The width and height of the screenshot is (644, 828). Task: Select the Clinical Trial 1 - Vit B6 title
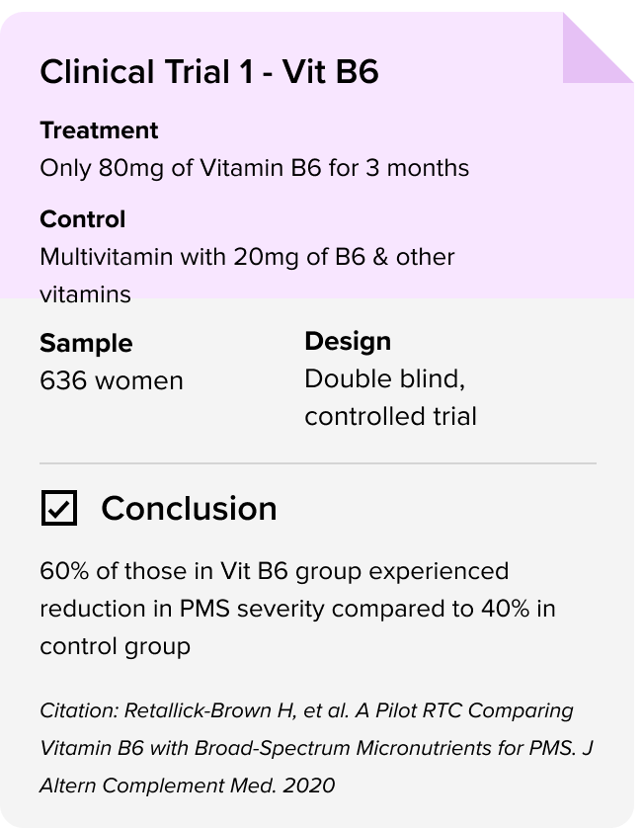[x=209, y=72]
